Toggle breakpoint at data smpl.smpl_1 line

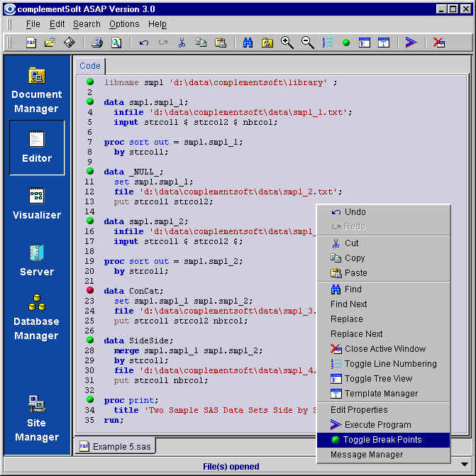(x=90, y=101)
